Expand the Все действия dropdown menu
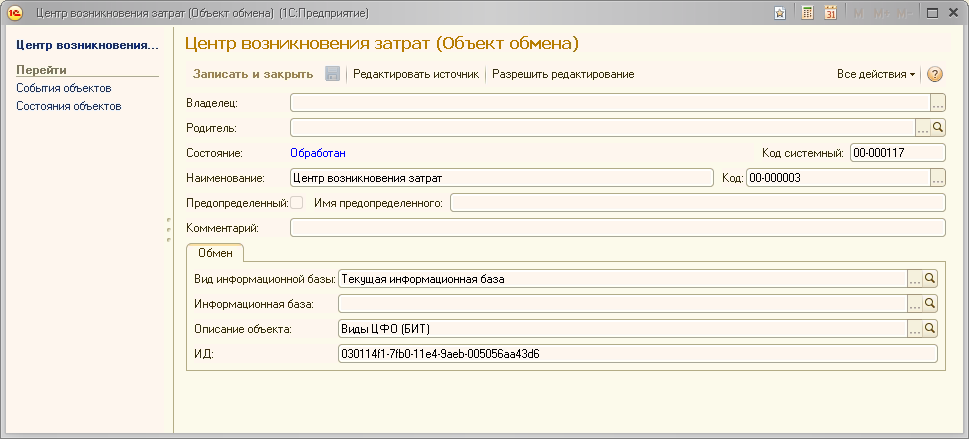This screenshot has height=439, width=969. (875, 75)
